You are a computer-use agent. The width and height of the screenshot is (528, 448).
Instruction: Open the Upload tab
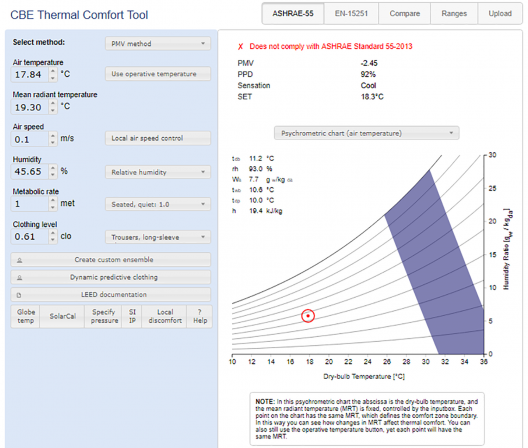(500, 13)
